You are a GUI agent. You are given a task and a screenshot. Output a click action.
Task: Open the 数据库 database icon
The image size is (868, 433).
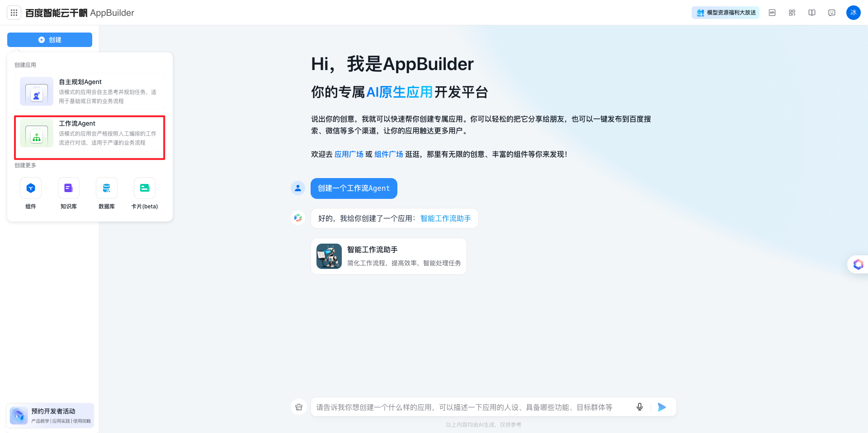[107, 188]
